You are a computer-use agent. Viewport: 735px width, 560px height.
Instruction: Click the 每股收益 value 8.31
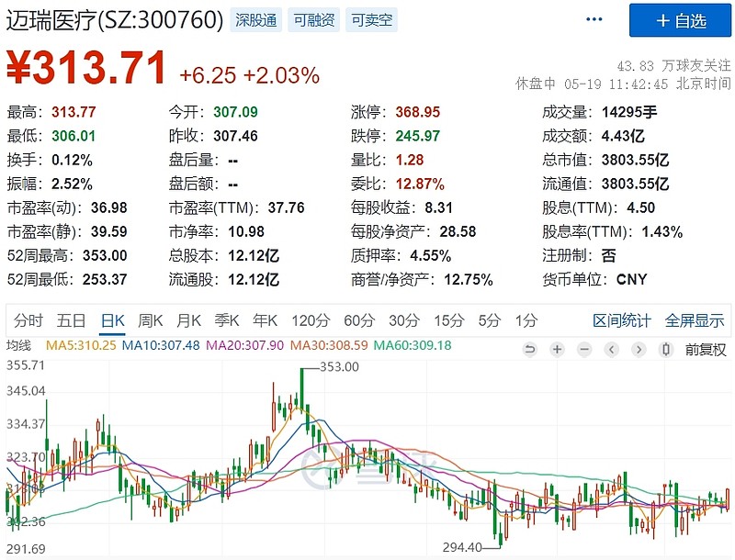click(439, 207)
